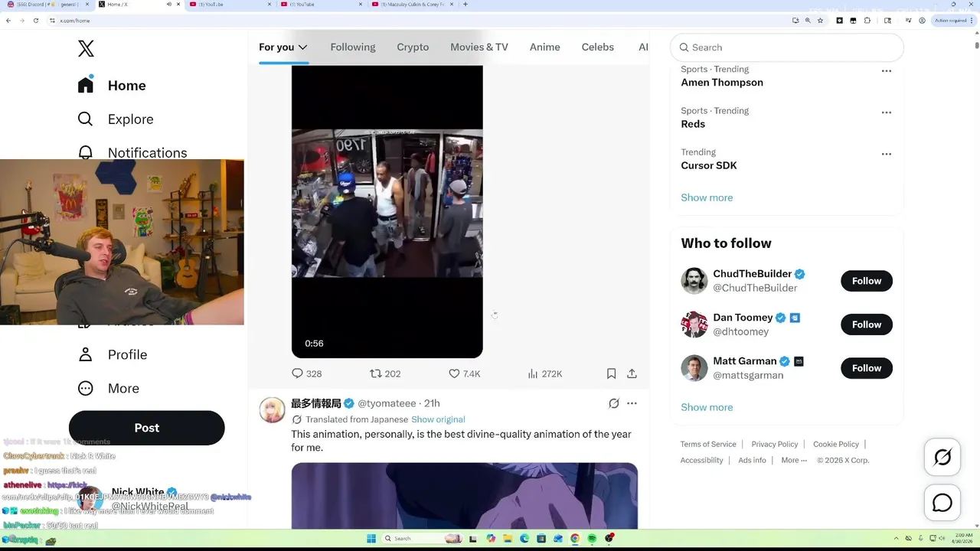Expand the footer More menu
Screen dimensions: 980x551
coord(794,460)
